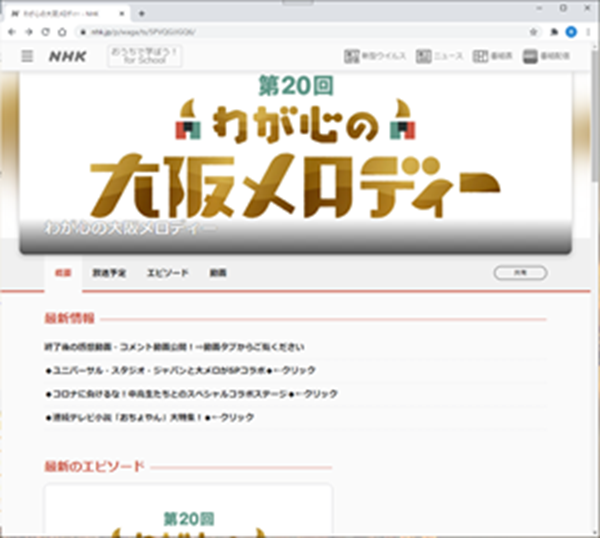The image size is (600, 538).
Task: Open the おうちで学ぼう for School banner
Action: tap(144, 56)
